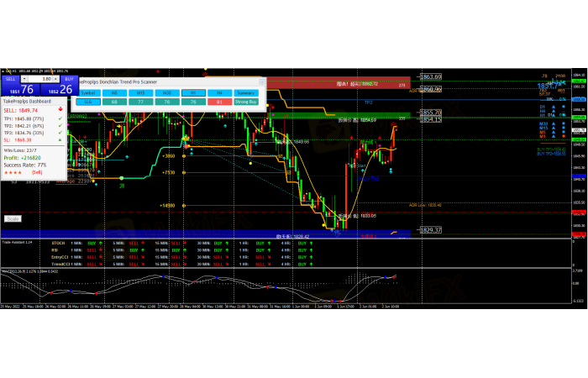588x378 pixels.
Task: Click the 1863.69 price level label
Action: coord(432,76)
